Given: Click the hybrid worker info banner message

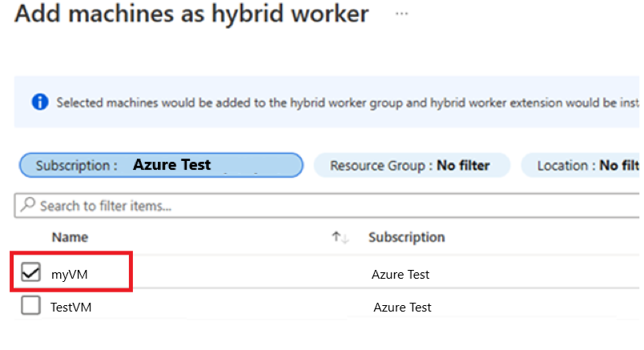Looking at the screenshot, I should tap(344, 103).
